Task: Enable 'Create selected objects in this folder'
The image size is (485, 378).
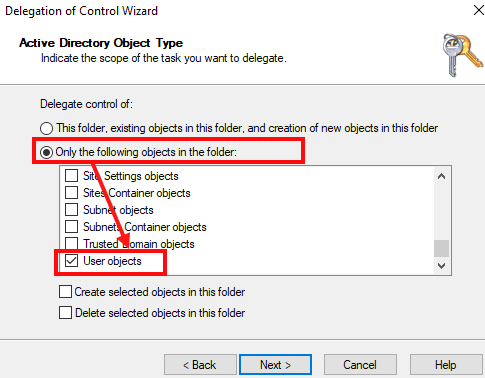Action: click(x=65, y=292)
